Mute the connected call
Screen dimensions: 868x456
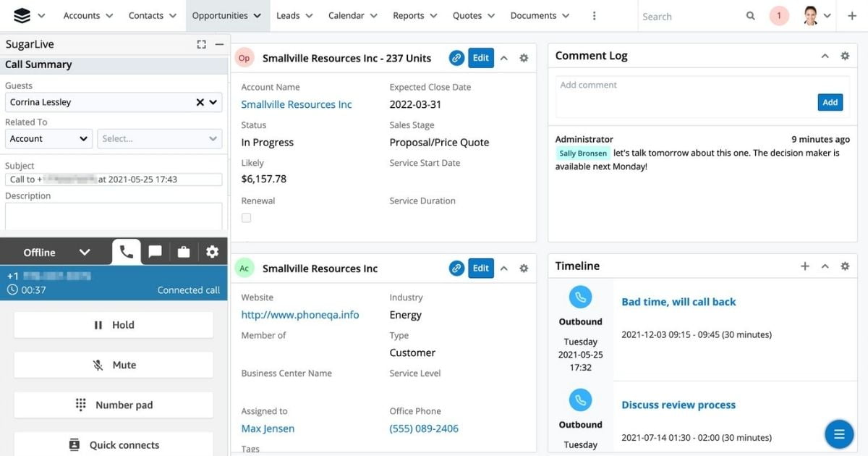pyautogui.click(x=114, y=365)
